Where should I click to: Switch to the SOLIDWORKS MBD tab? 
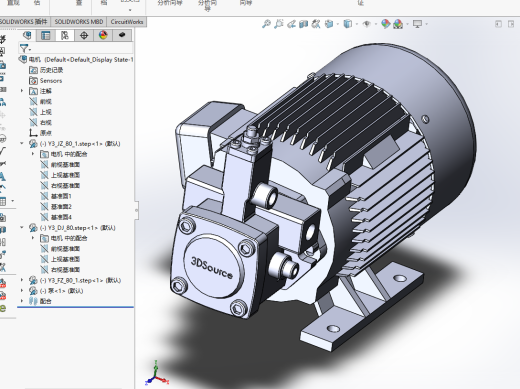tap(79, 22)
